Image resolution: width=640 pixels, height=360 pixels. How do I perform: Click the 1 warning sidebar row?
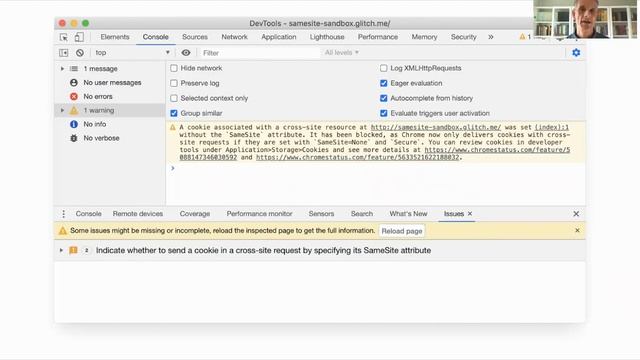coord(110,110)
